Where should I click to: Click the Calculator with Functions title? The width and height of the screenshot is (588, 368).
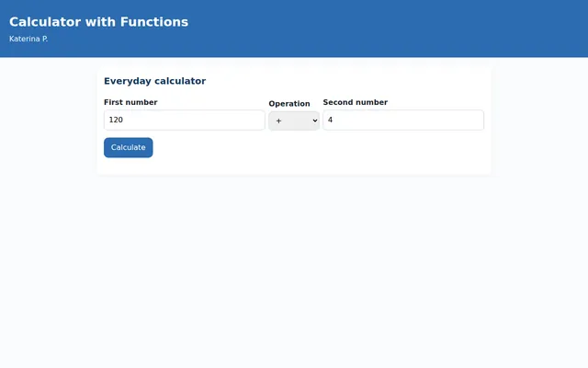pyautogui.click(x=98, y=22)
